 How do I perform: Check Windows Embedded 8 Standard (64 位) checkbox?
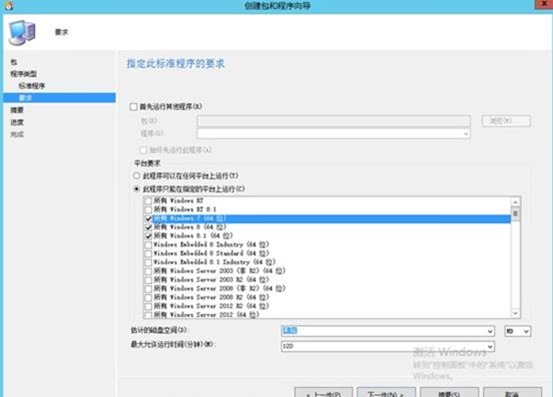[x=148, y=254]
